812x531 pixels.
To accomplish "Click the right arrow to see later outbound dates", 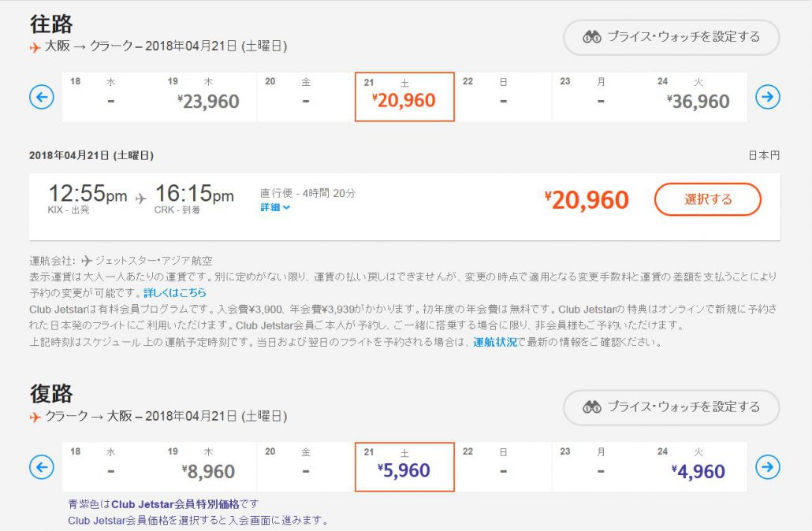I will pos(766,96).
